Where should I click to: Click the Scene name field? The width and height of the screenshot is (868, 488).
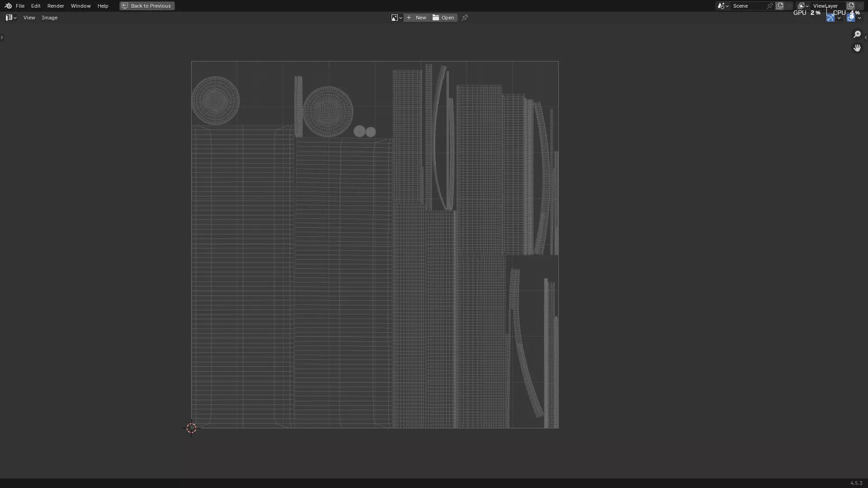(747, 6)
